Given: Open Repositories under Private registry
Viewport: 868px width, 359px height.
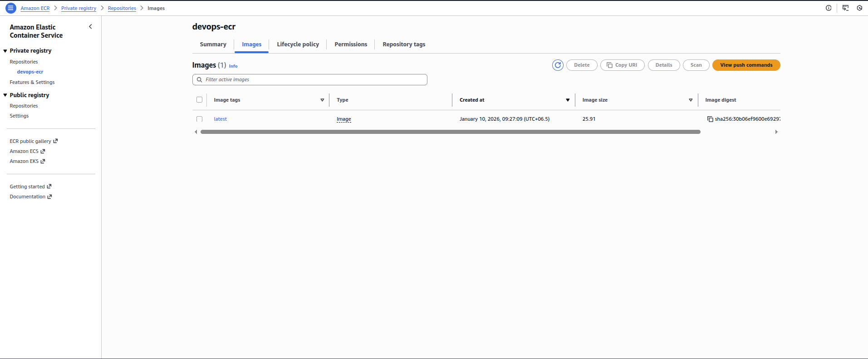Looking at the screenshot, I should [24, 62].
